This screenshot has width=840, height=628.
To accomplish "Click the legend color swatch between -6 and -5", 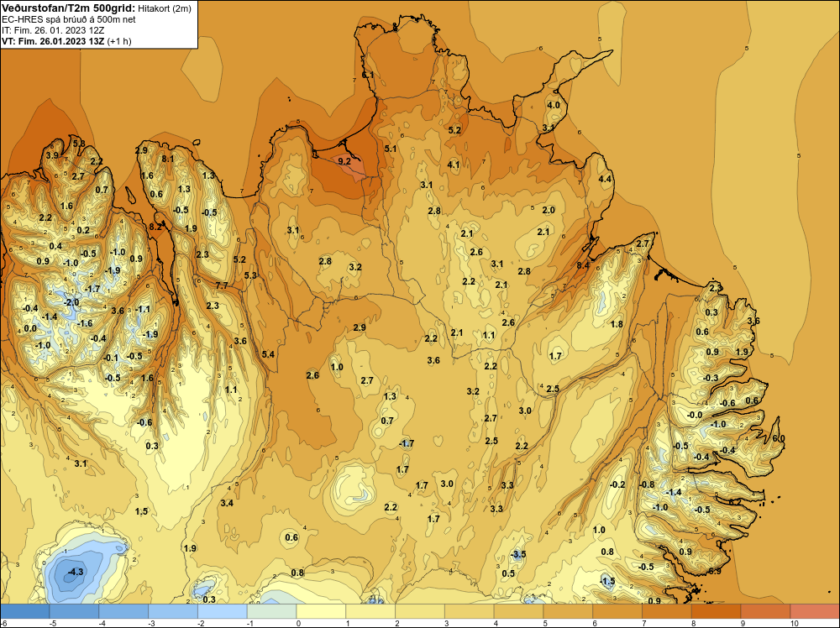I will click(x=24, y=611).
